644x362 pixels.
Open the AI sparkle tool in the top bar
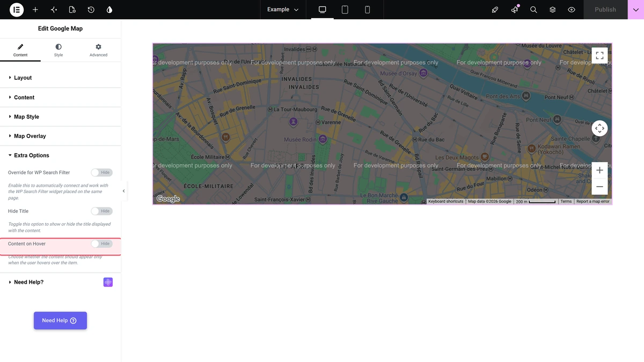tap(54, 10)
